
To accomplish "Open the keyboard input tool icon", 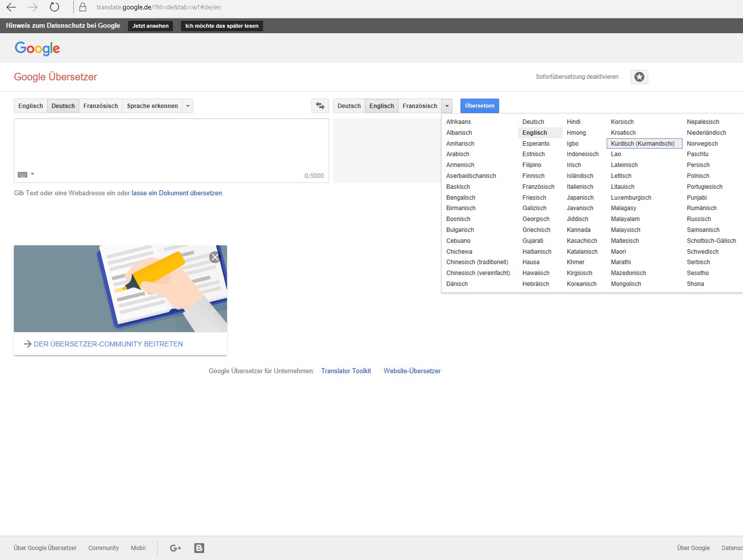I will (x=22, y=174).
